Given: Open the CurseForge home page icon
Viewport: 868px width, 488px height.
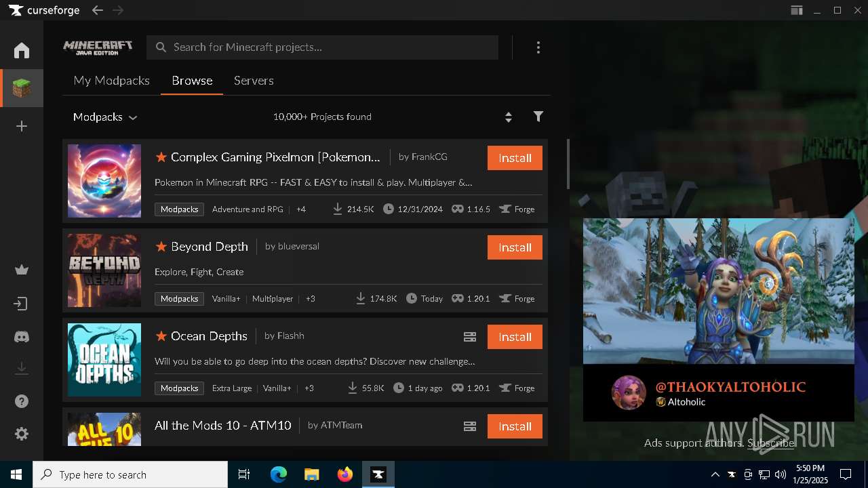Looking at the screenshot, I should [x=22, y=50].
